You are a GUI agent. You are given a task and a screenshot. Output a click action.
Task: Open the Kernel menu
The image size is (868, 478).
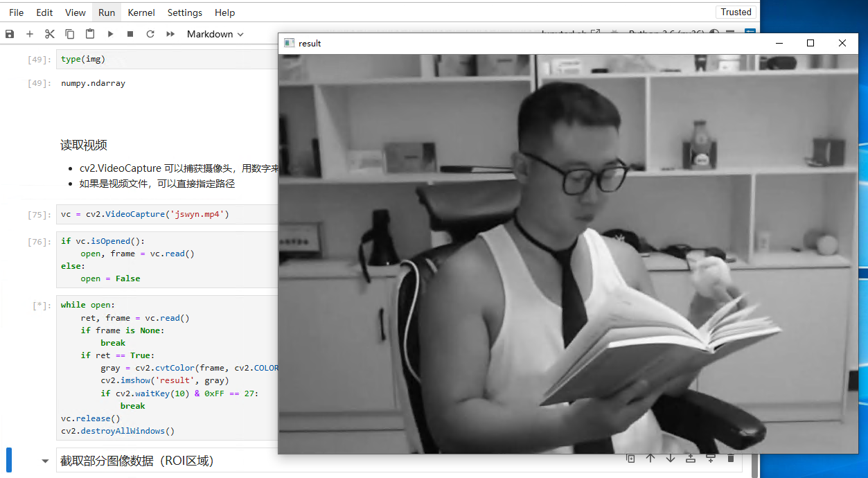(141, 12)
